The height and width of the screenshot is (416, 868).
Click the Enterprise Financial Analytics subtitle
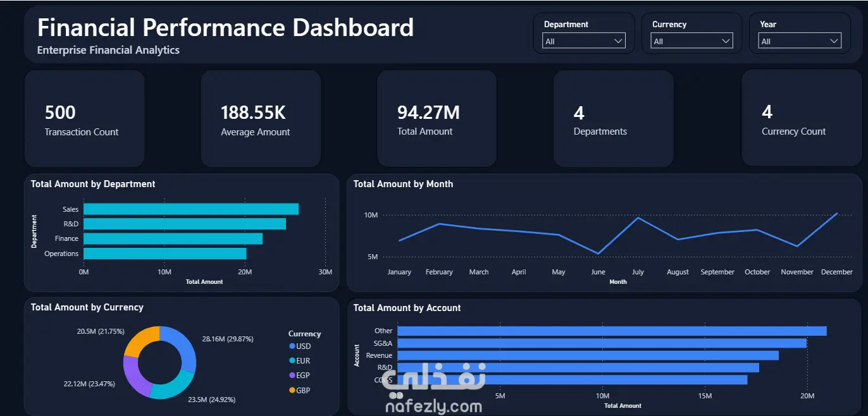click(108, 50)
